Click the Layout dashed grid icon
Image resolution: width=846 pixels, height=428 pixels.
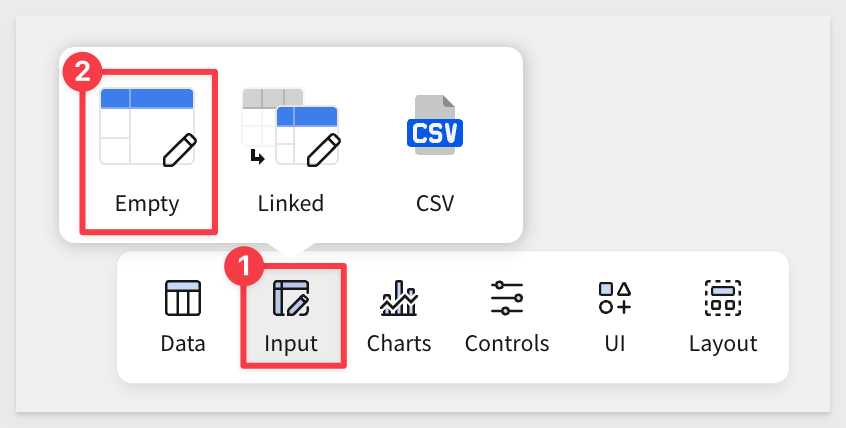723,298
